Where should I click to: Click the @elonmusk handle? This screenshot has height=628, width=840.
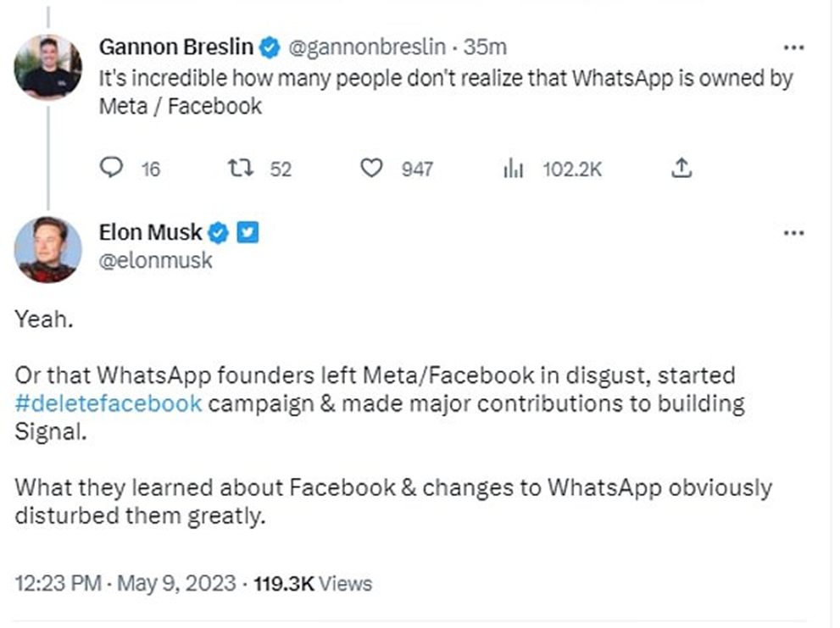[156, 260]
